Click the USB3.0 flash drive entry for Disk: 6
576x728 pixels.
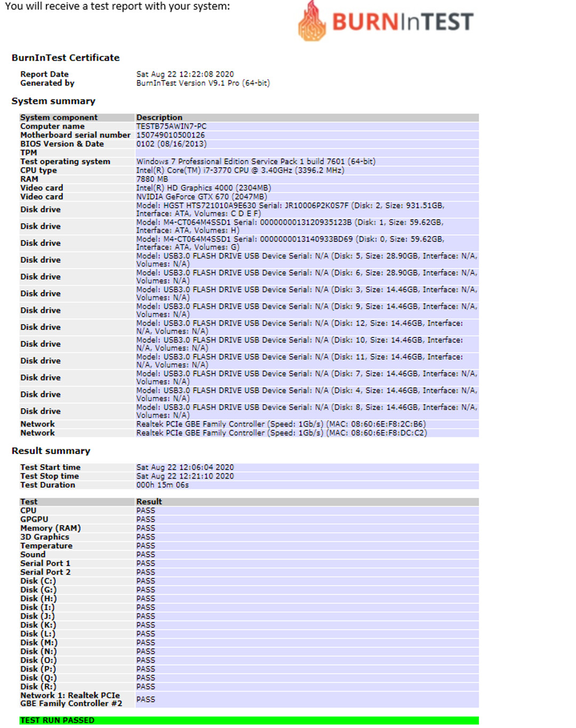[x=307, y=277]
